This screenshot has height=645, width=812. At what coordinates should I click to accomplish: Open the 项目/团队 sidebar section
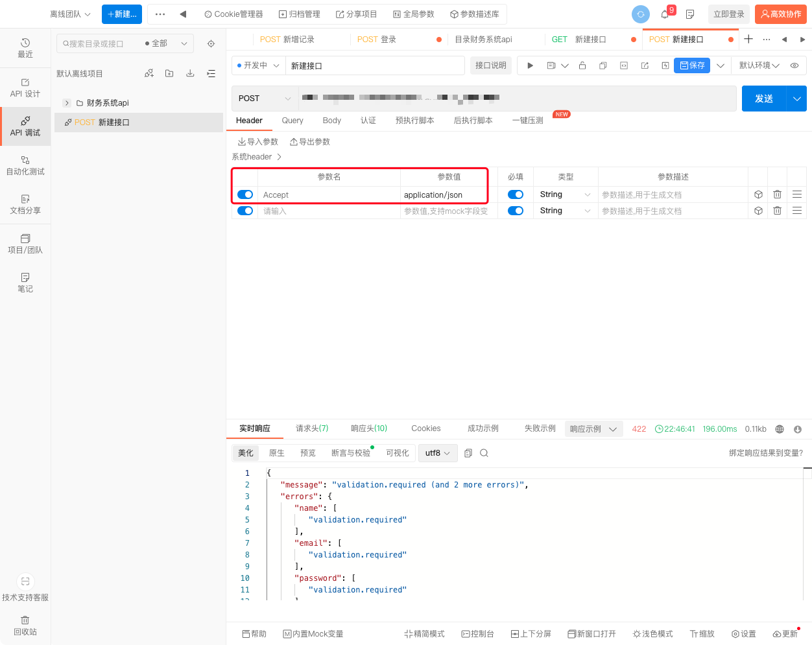[x=25, y=244]
